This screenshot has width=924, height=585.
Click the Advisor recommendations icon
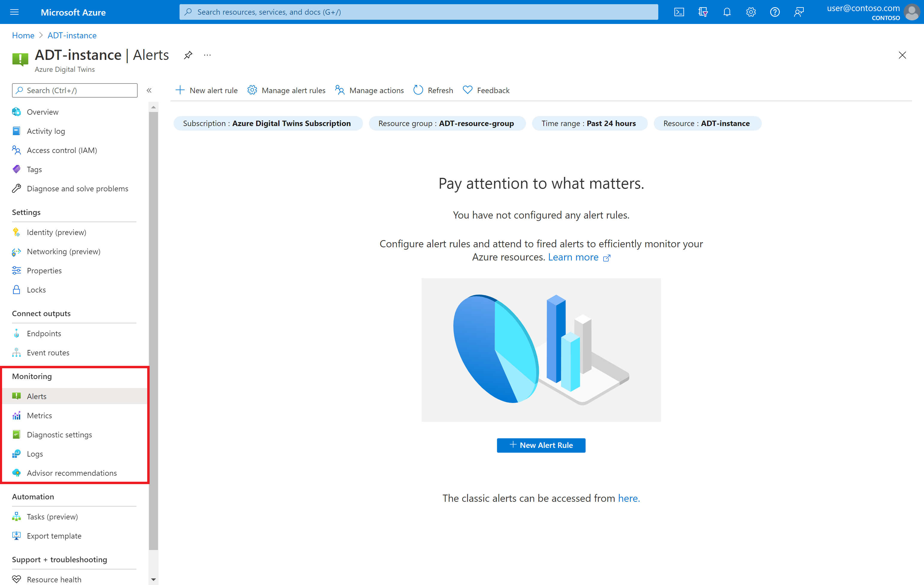click(x=16, y=472)
